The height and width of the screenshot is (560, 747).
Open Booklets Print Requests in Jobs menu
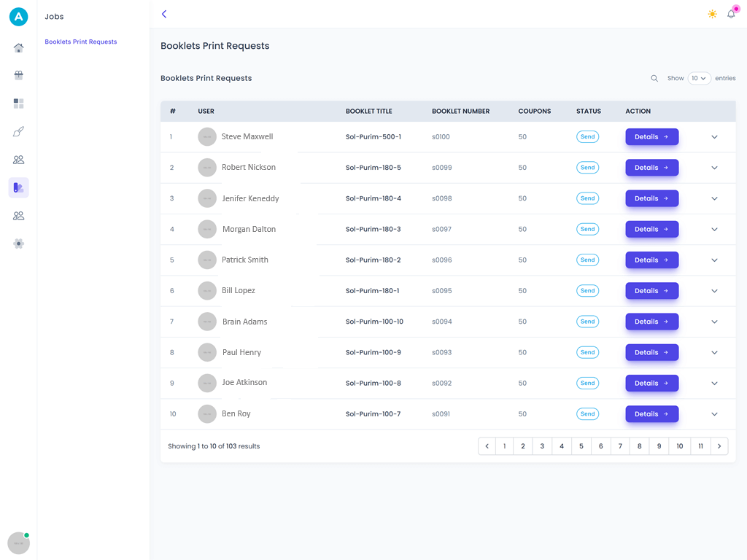click(81, 42)
